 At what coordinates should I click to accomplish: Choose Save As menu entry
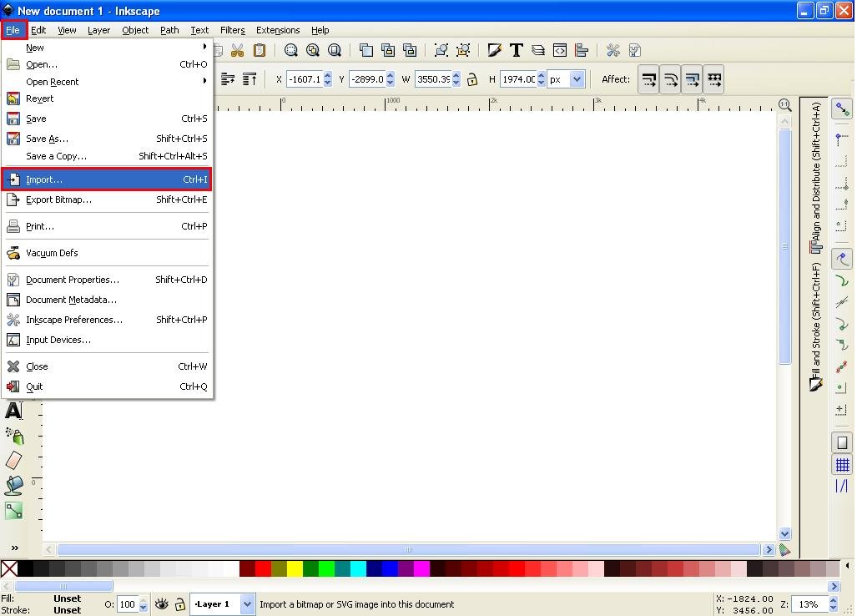point(107,139)
